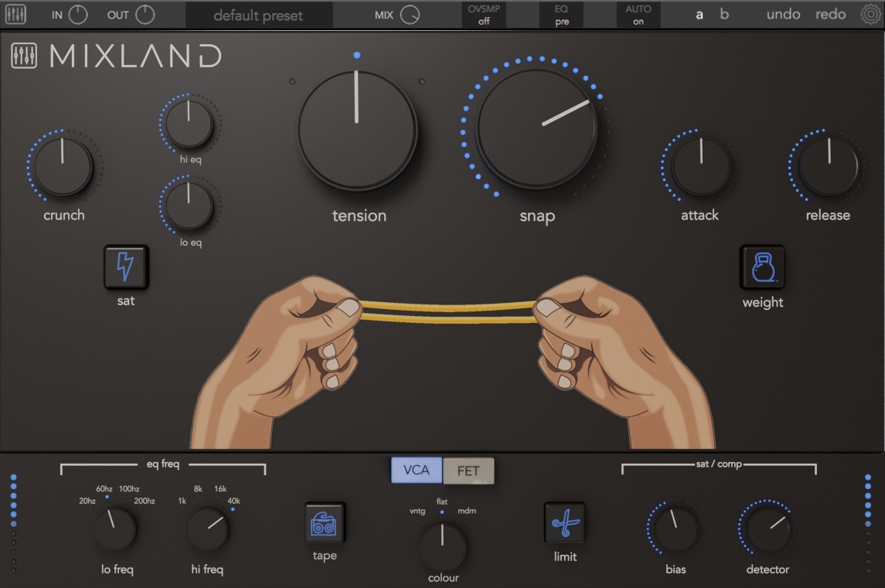Toggle the kettlebell weight button

tap(762, 267)
